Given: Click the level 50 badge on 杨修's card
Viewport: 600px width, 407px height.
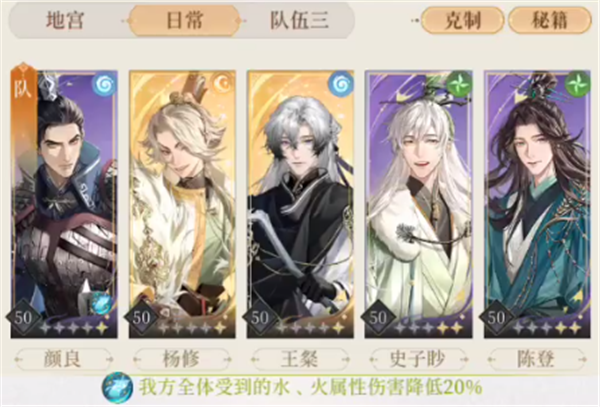Looking at the screenshot, I should point(141,317).
